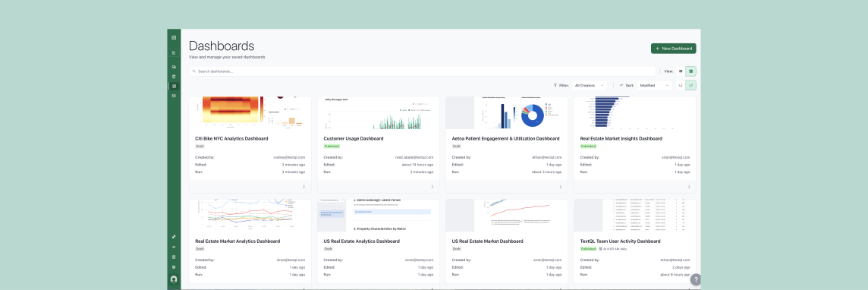Viewport: 868px width, 290px height.
Task: Click the Real Estate Market Insights bar thumbnail
Action: 635,113
